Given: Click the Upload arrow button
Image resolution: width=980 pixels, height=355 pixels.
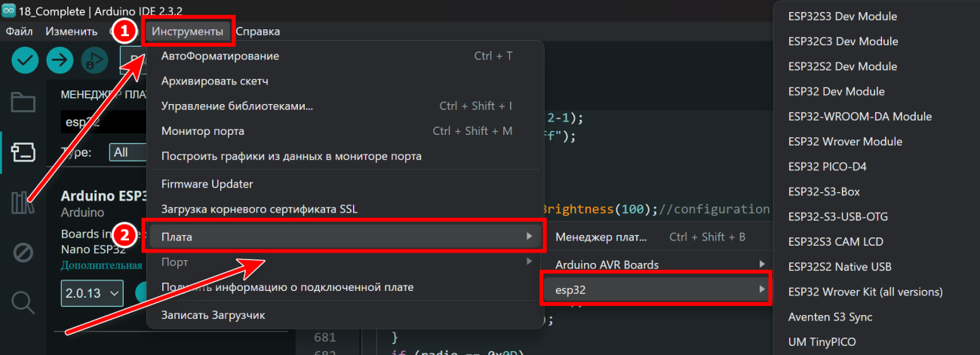Looking at the screenshot, I should [60, 60].
